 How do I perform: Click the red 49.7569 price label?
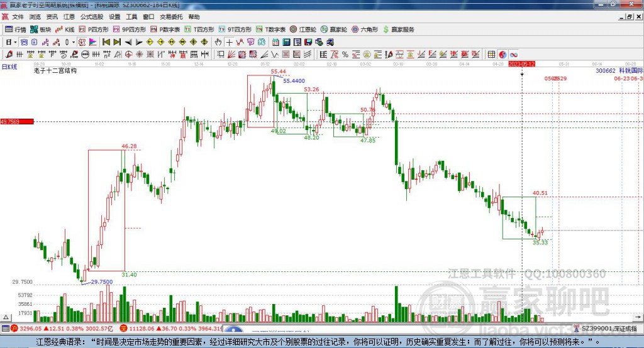point(17,121)
